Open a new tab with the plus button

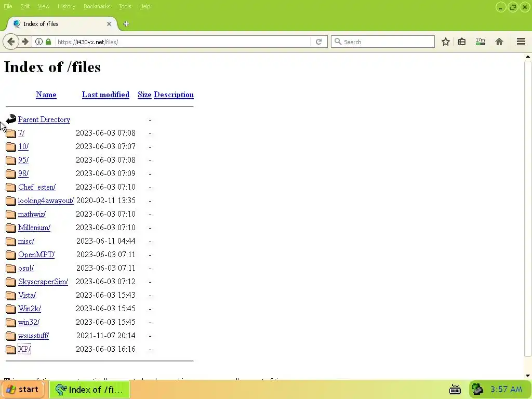pos(126,24)
